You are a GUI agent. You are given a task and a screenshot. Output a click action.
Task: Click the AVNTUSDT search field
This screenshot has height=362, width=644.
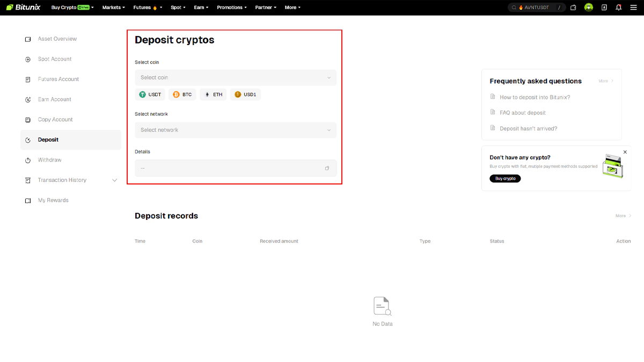coord(537,8)
